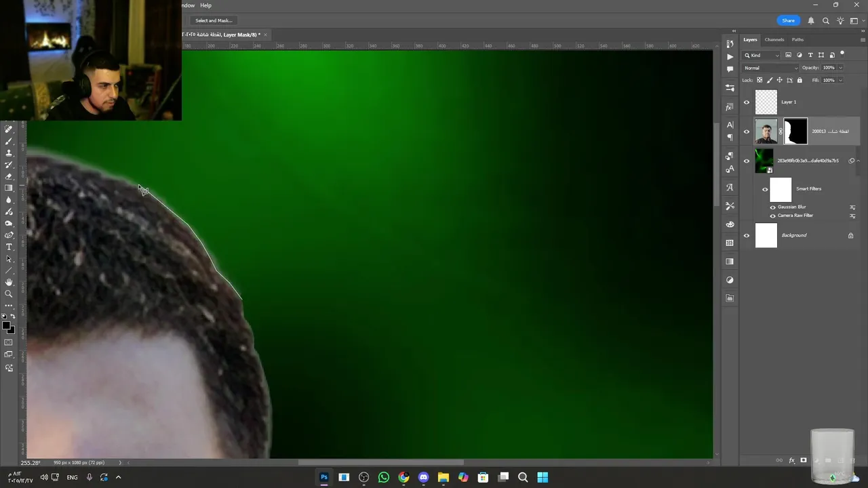Image resolution: width=868 pixels, height=488 pixels.
Task: Select the Path Selection tool
Action: pos(9,258)
